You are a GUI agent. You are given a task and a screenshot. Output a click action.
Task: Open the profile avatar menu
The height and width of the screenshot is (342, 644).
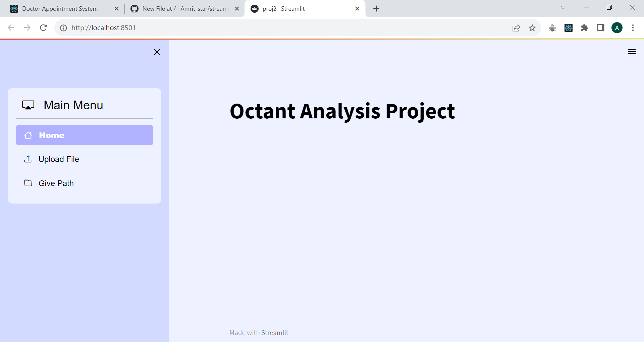(x=617, y=28)
